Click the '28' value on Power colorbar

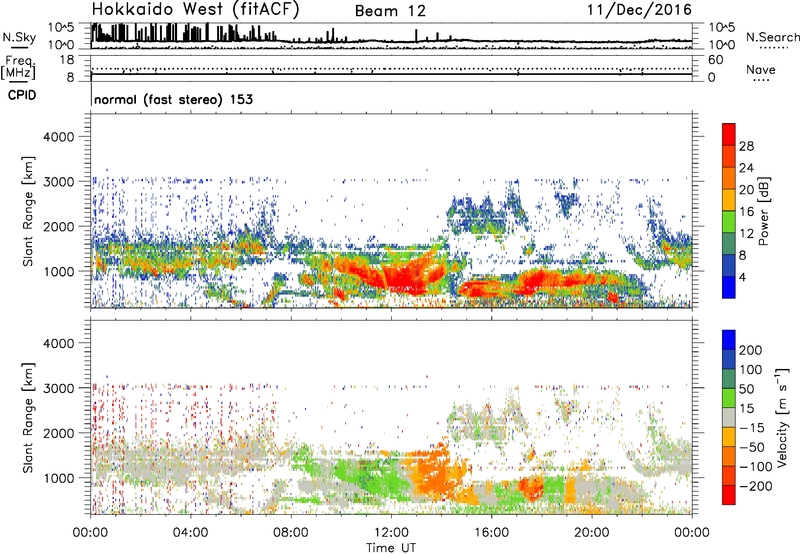tap(746, 146)
